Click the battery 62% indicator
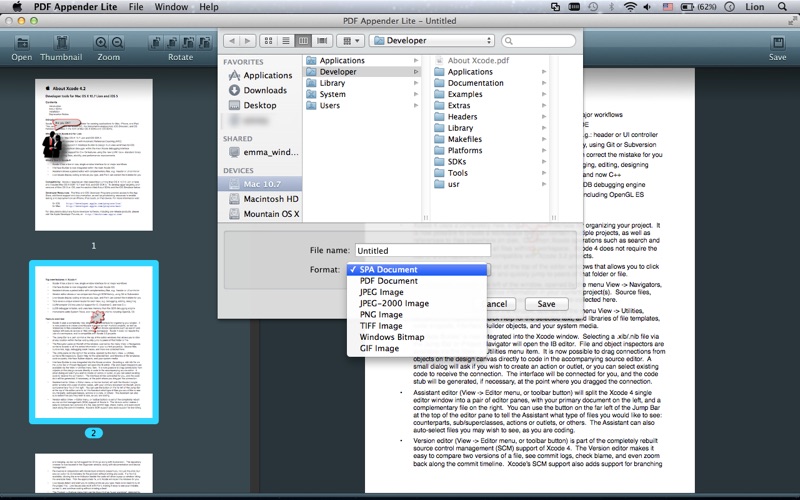This screenshot has height=500, width=800. click(x=699, y=7)
